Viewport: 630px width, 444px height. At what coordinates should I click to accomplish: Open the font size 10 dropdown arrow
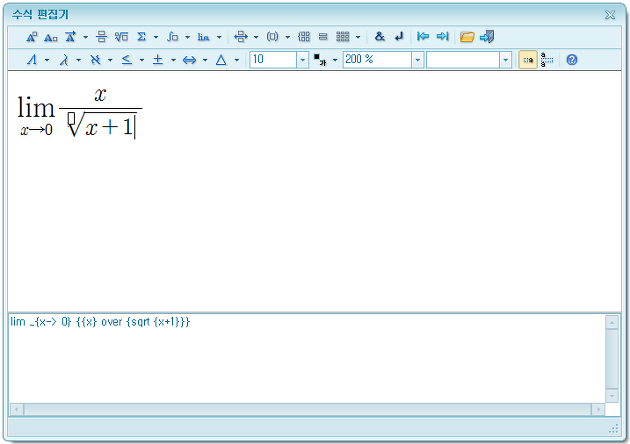[303, 60]
